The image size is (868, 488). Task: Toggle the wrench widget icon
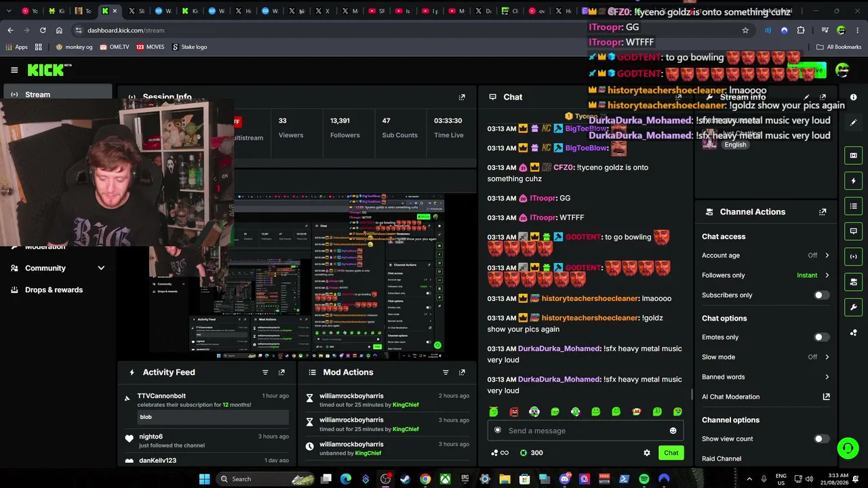tap(853, 307)
